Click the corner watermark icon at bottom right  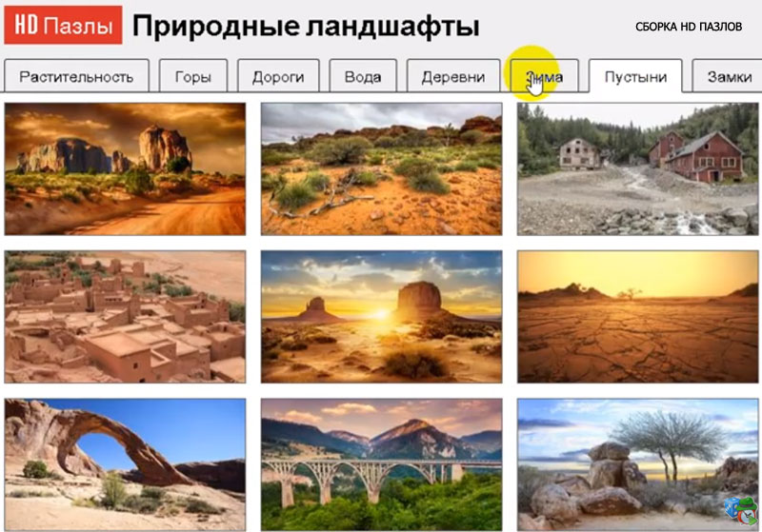[x=741, y=511]
